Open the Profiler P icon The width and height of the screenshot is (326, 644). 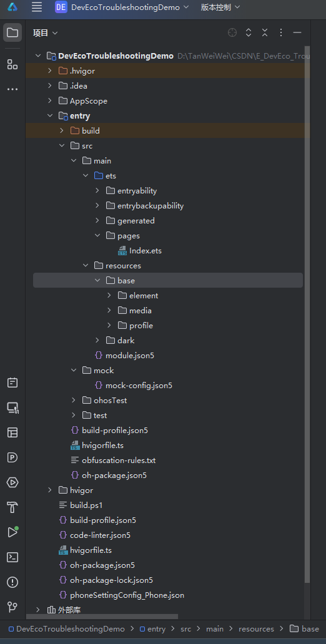12,457
